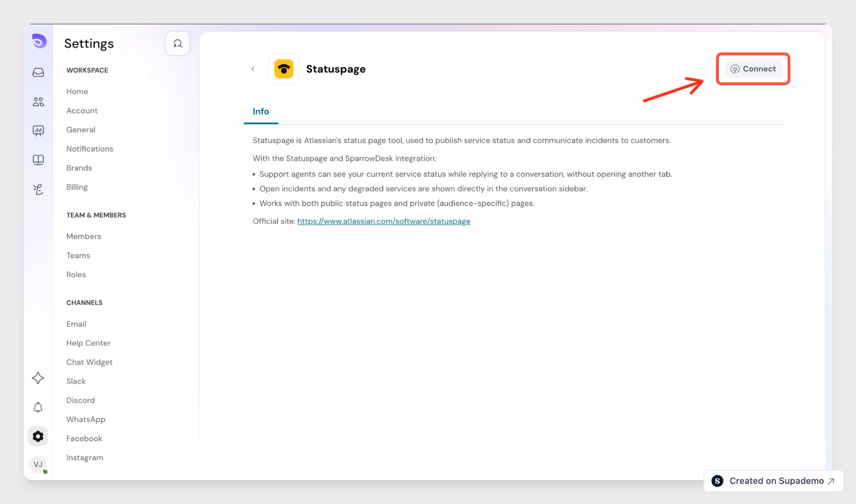Open Billing settings
This screenshot has height=504, width=856.
pos(77,187)
